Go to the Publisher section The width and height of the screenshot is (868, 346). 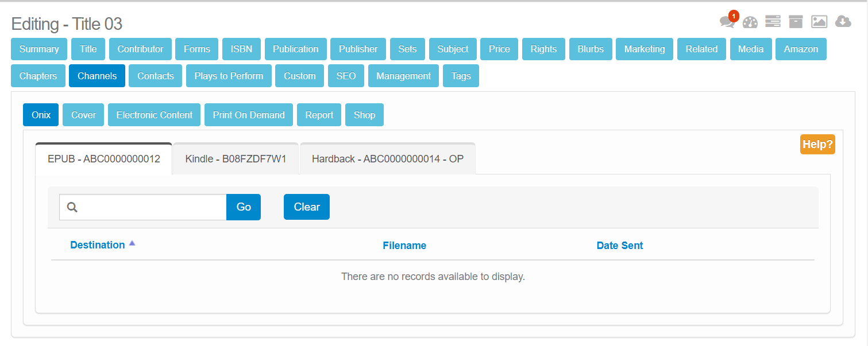[x=358, y=49]
